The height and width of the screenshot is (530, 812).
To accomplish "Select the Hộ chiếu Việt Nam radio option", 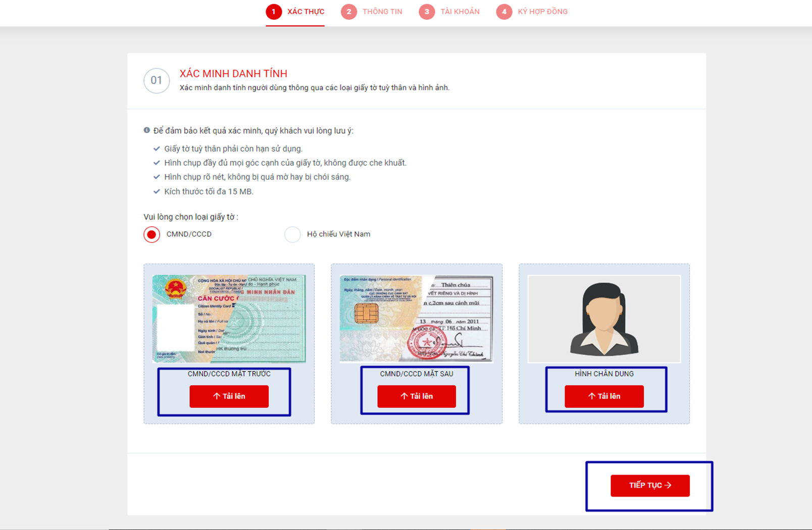I will click(x=292, y=234).
